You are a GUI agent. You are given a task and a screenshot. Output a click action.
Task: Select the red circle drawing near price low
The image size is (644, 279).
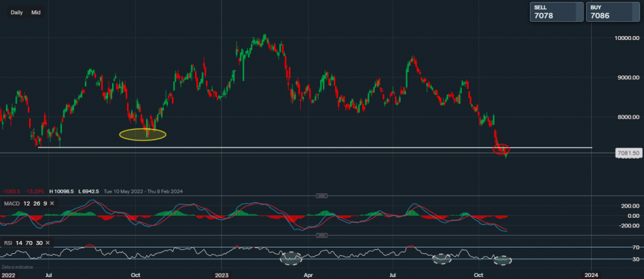(501, 149)
